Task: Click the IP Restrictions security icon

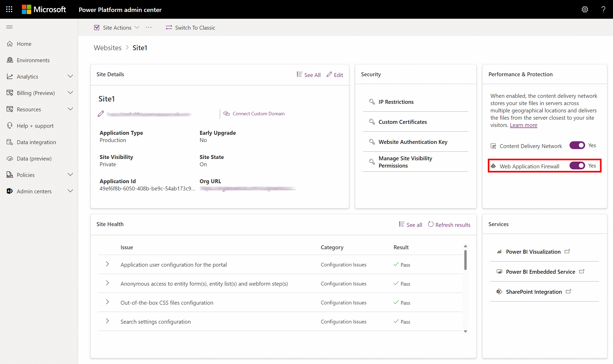Action: pyautogui.click(x=372, y=101)
